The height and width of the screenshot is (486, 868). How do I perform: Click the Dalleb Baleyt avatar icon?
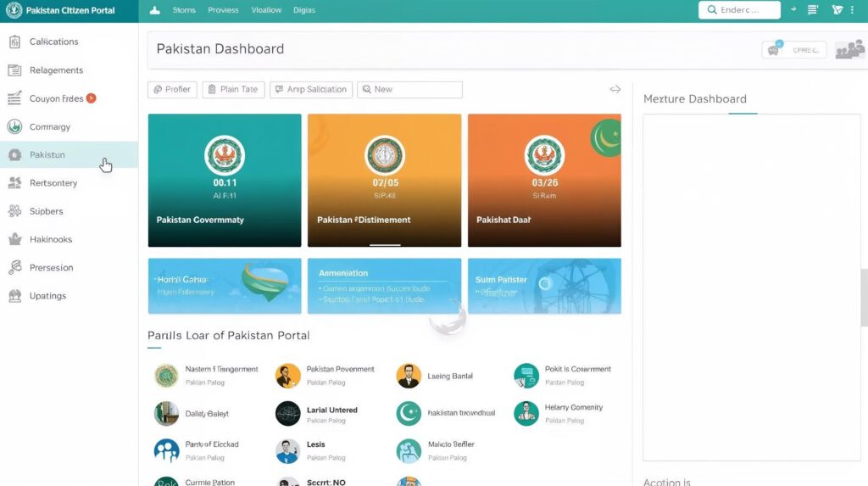click(166, 413)
